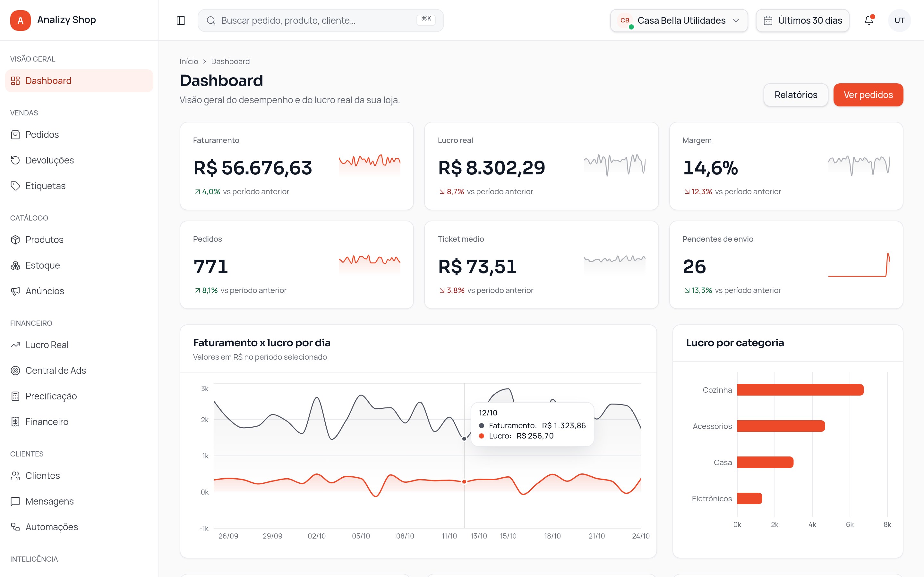Open the Etiquetas page
The image size is (924, 577).
click(x=80, y=186)
